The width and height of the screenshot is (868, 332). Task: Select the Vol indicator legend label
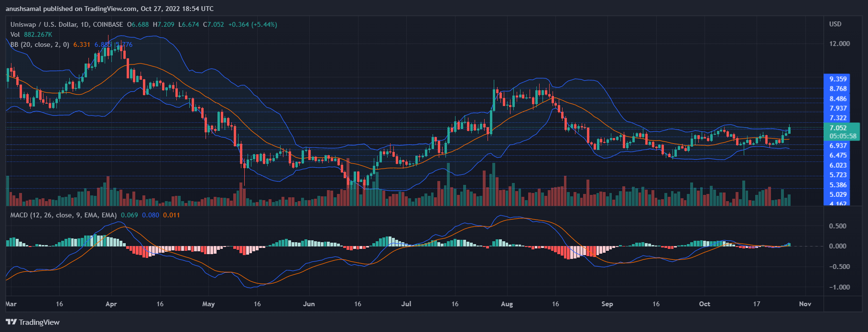(x=15, y=34)
